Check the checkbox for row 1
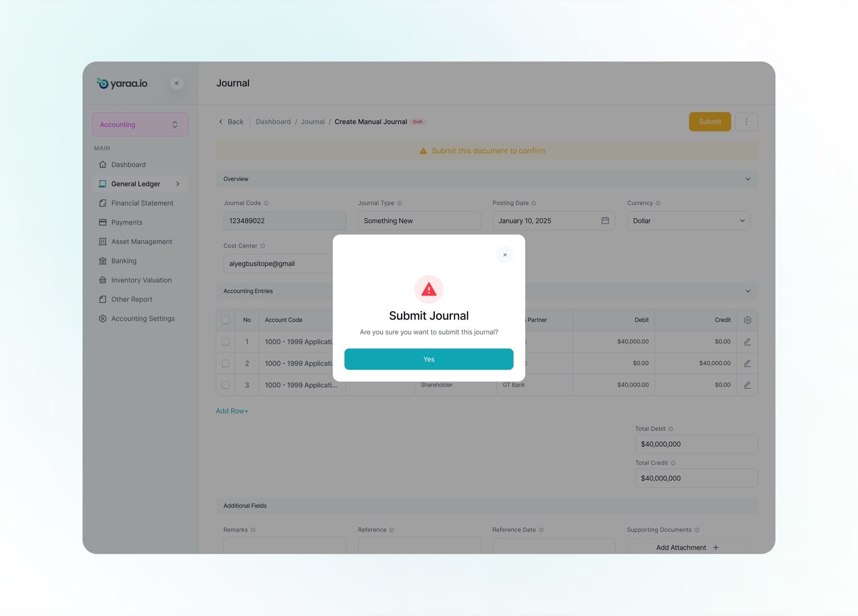858x616 pixels. pyautogui.click(x=225, y=342)
